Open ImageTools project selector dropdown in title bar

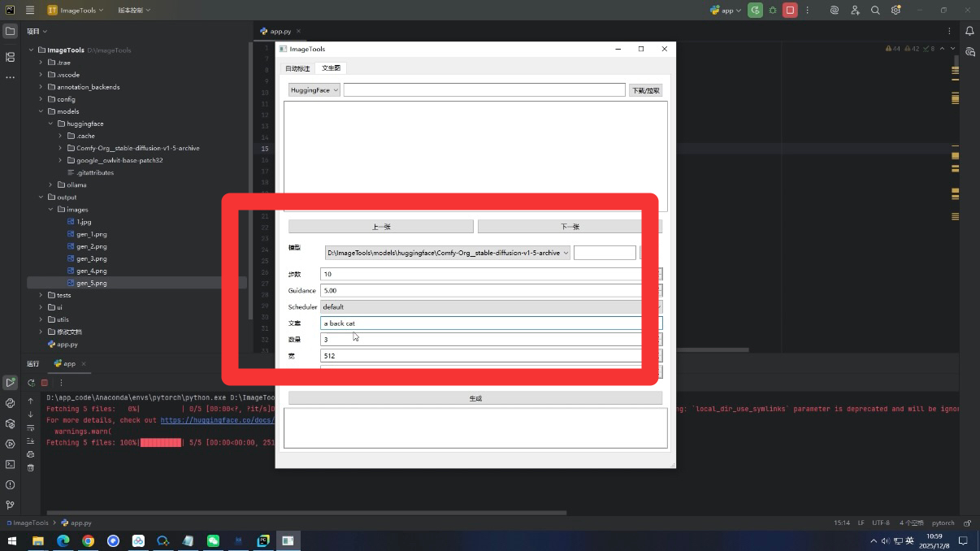[76, 11]
